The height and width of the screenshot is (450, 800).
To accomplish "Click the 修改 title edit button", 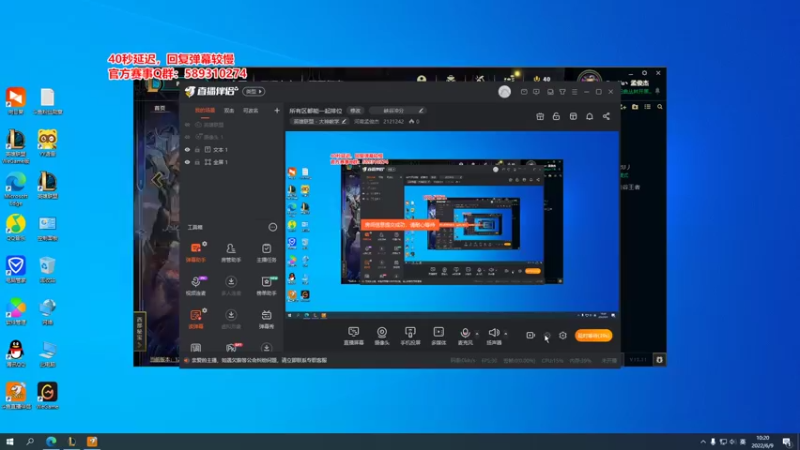I will 355,111.
